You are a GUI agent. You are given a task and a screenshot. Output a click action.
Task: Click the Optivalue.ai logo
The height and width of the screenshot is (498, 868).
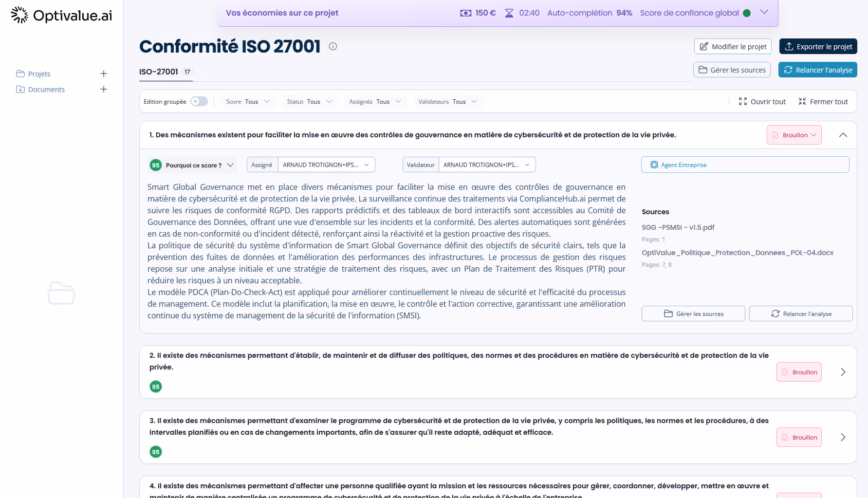click(61, 15)
